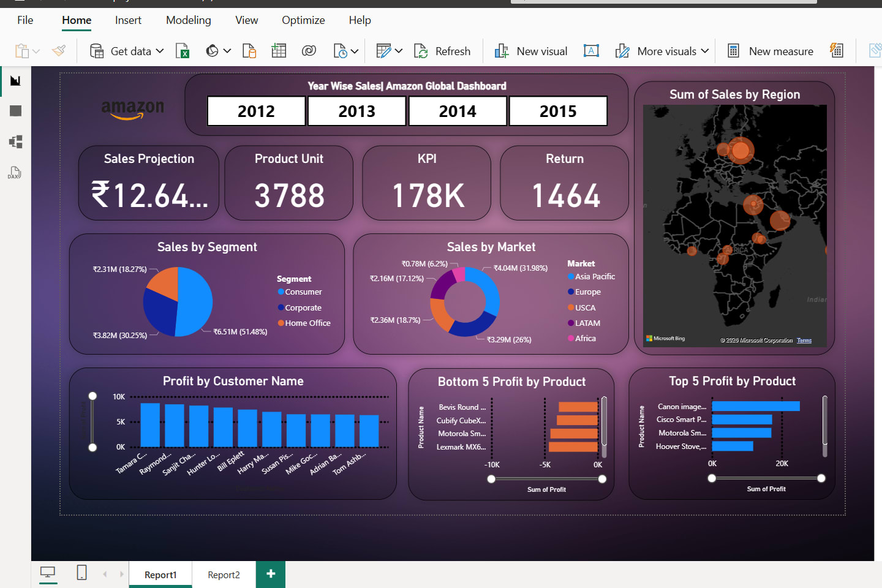
Task: Import from Excel workbook icon
Action: 183,51
